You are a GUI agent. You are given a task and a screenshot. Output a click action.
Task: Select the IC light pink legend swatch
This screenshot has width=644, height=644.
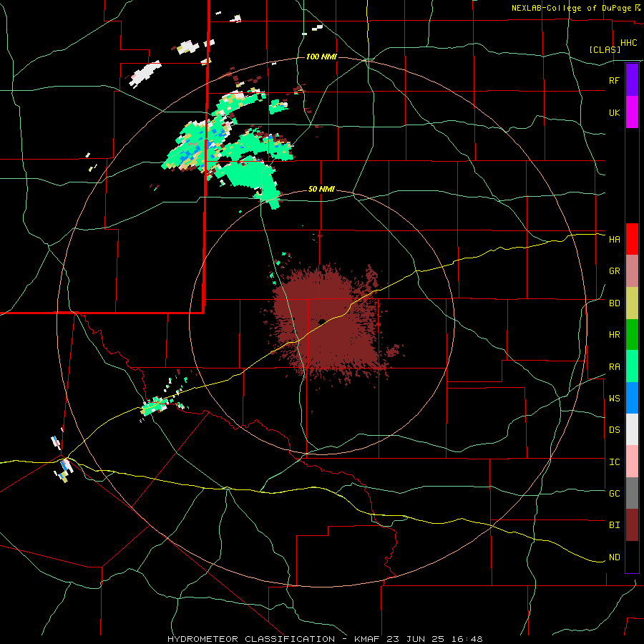[632, 462]
